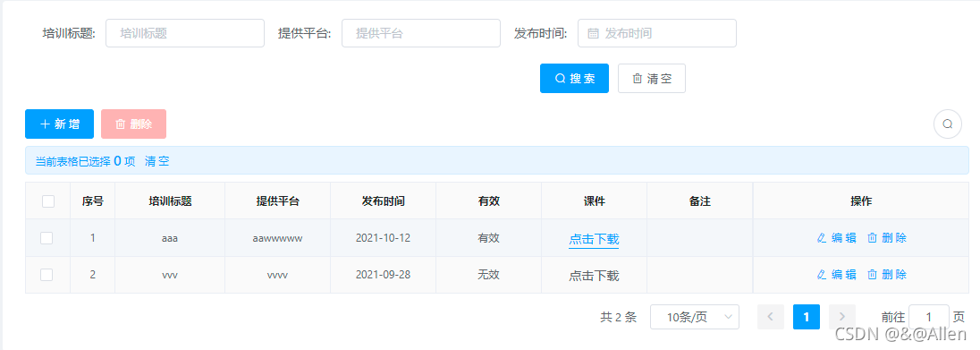The image size is (980, 350).
Task: Select page 1 in pagination
Action: 807,317
